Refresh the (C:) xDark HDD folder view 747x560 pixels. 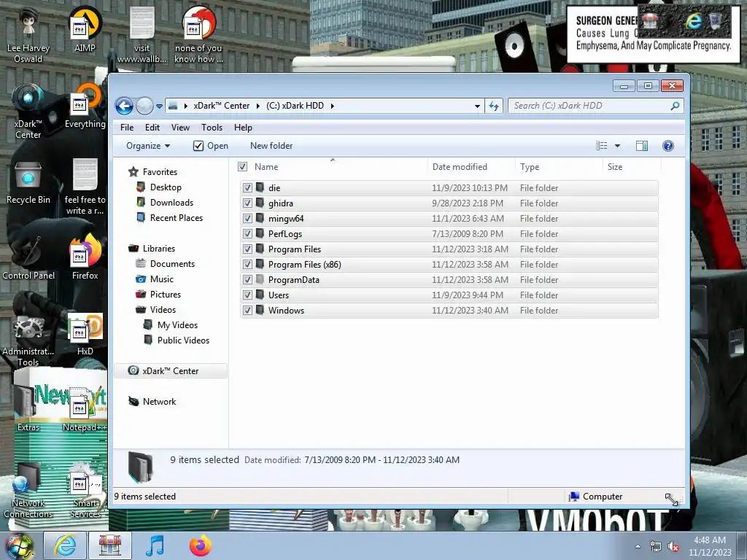(494, 106)
